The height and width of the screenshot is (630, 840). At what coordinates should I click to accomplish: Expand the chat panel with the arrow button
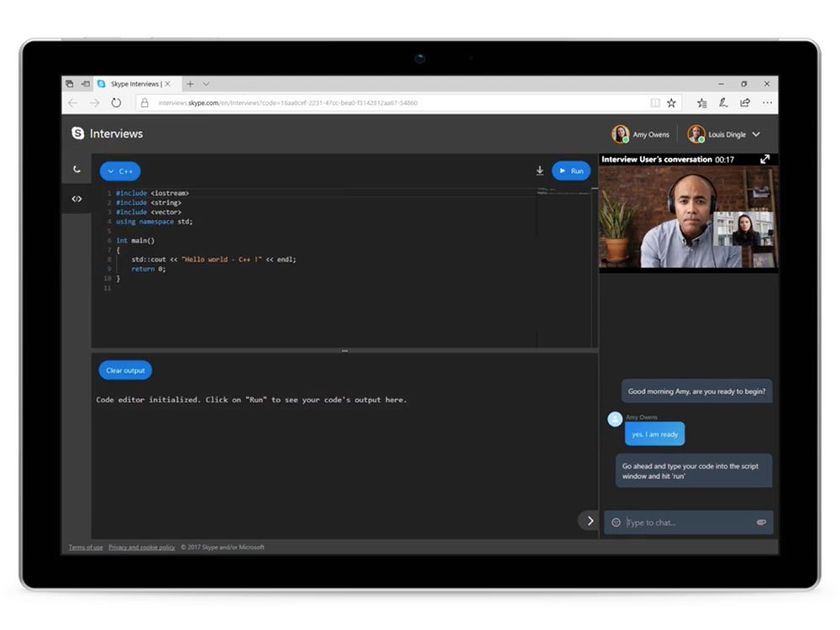pyautogui.click(x=588, y=521)
